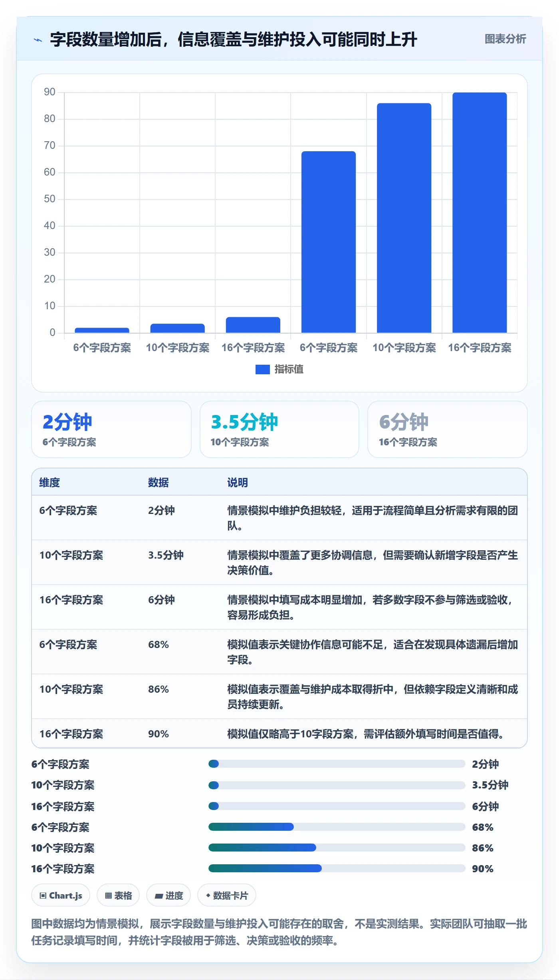Click the progress bar labeled 90%
This screenshot has width=559, height=980.
click(x=337, y=868)
